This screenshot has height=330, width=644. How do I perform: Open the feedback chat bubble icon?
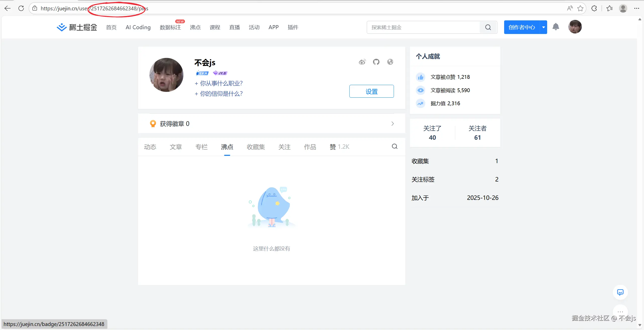coord(620,292)
